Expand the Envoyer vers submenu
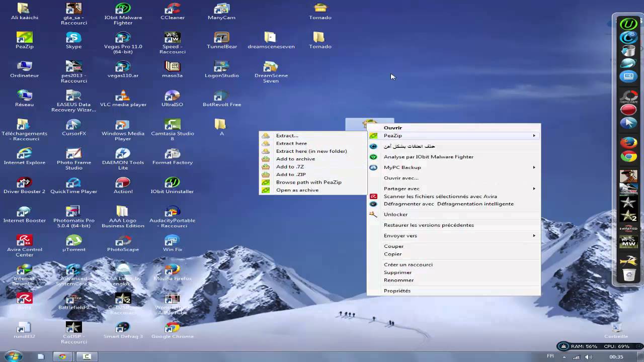644x362 pixels. 454,236
